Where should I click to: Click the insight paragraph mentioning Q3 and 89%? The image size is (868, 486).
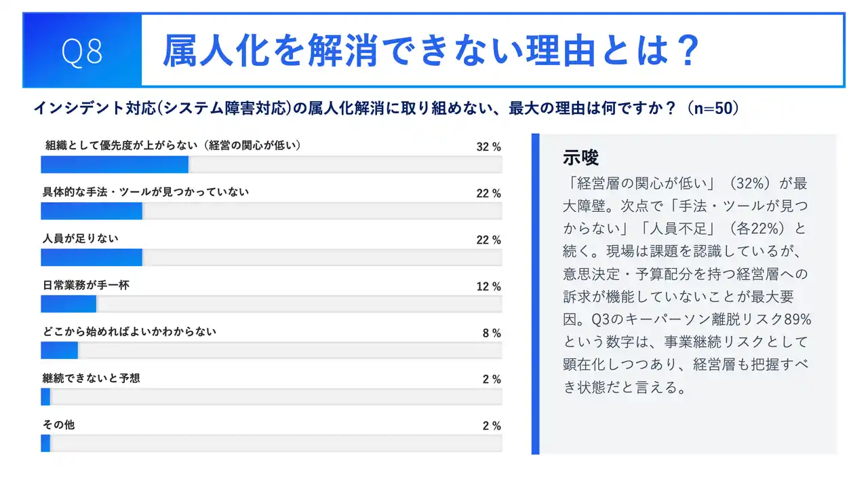[686, 285]
